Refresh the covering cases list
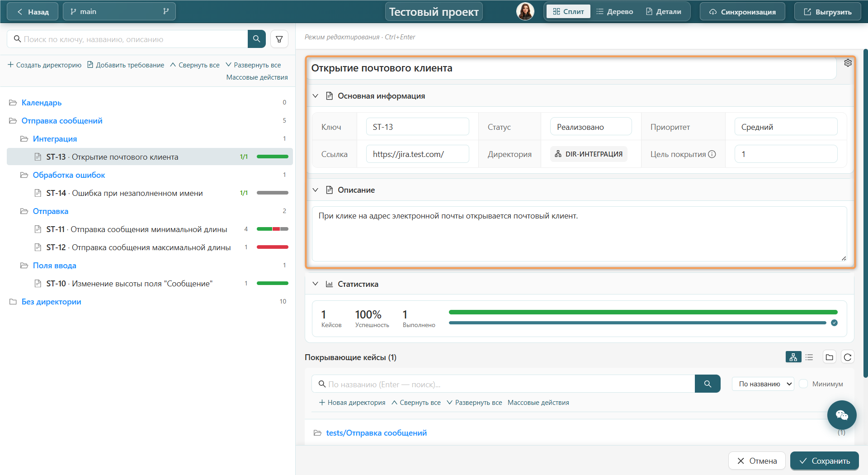Screen dimensions: 868x475 pos(848,357)
